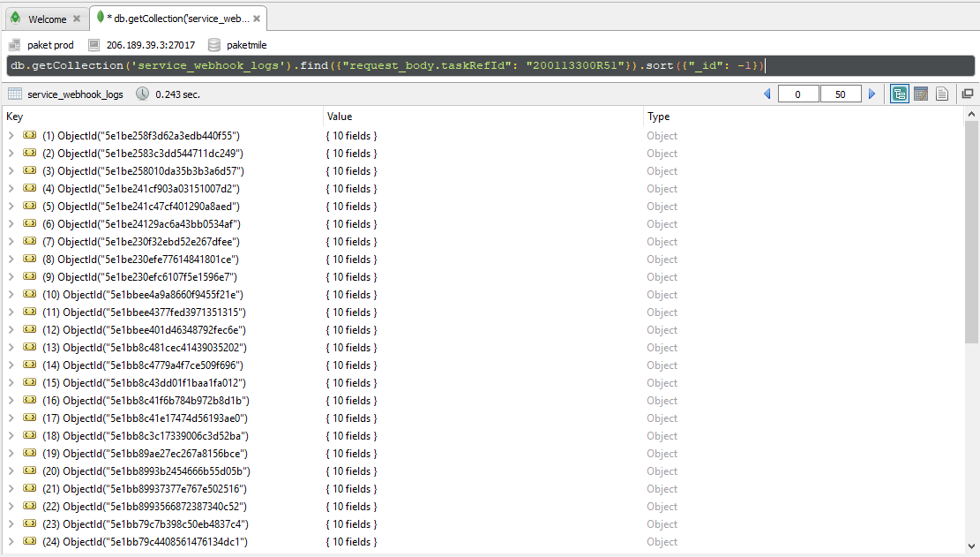The width and height of the screenshot is (980, 557).
Task: Click the '0.243 sec.' query time text
Action: pyautogui.click(x=177, y=94)
